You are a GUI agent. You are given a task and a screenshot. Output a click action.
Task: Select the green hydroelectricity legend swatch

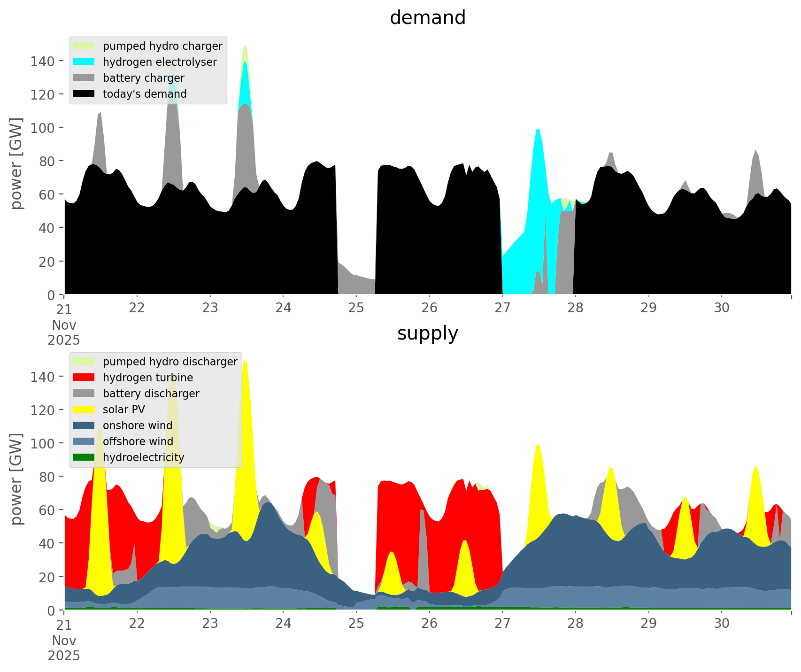[x=84, y=457]
